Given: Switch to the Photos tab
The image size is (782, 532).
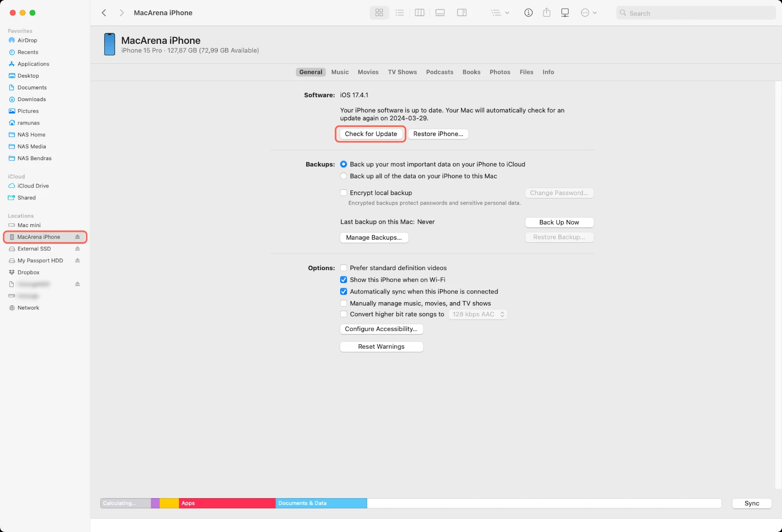Looking at the screenshot, I should [500, 72].
